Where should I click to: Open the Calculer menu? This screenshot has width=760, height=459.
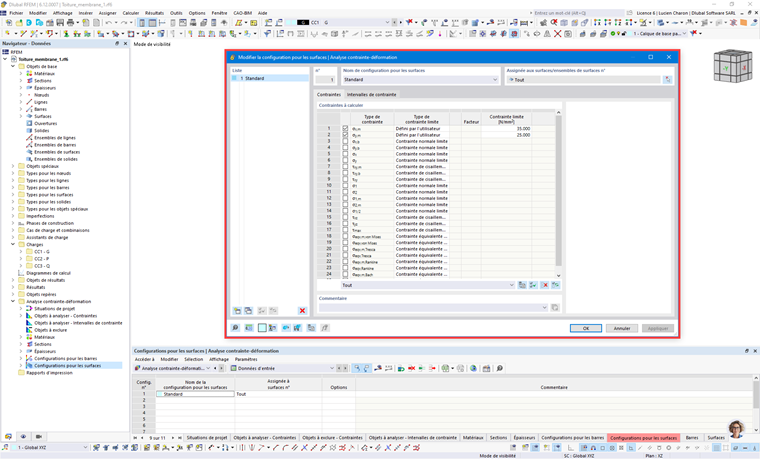(131, 13)
